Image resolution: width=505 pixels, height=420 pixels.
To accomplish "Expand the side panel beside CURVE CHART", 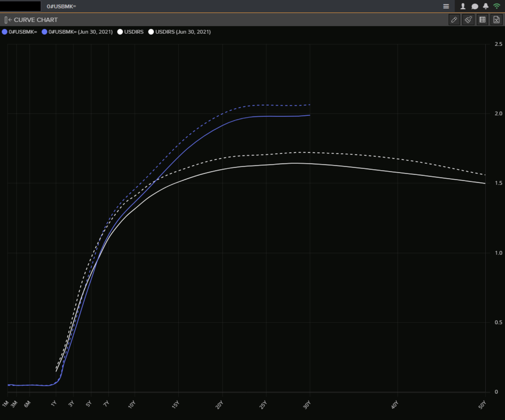I will (x=8, y=20).
